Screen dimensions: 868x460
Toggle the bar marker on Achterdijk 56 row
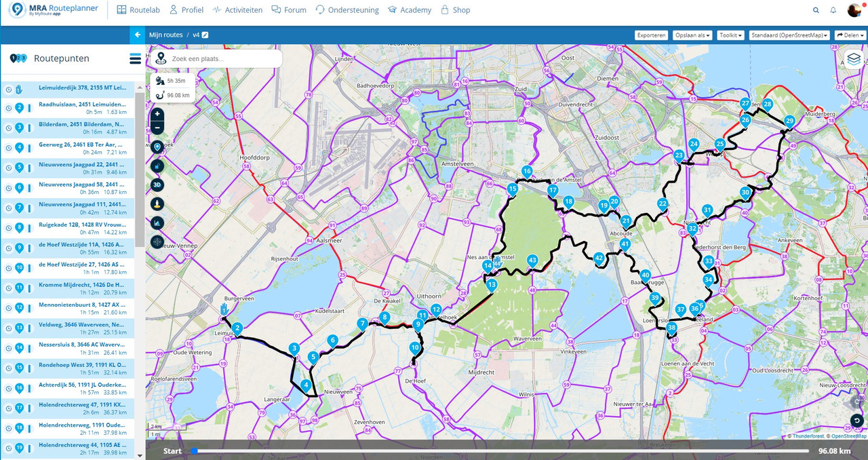coord(29,388)
